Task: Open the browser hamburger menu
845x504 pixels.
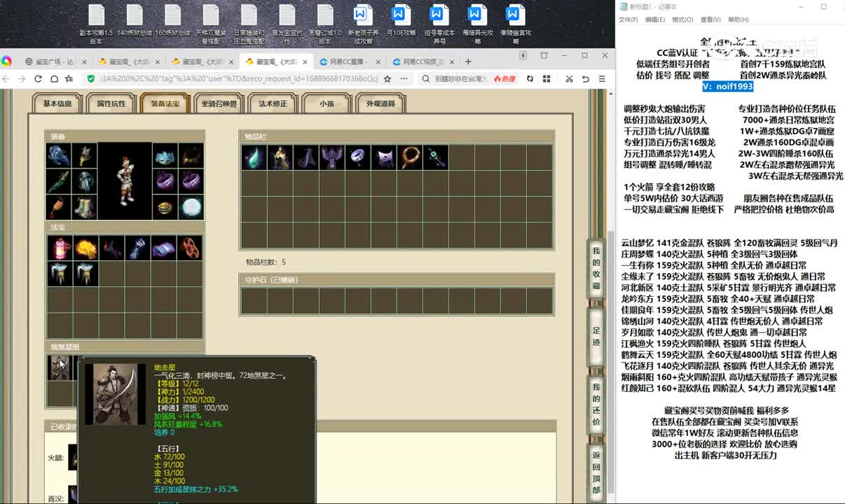Action: tap(602, 79)
